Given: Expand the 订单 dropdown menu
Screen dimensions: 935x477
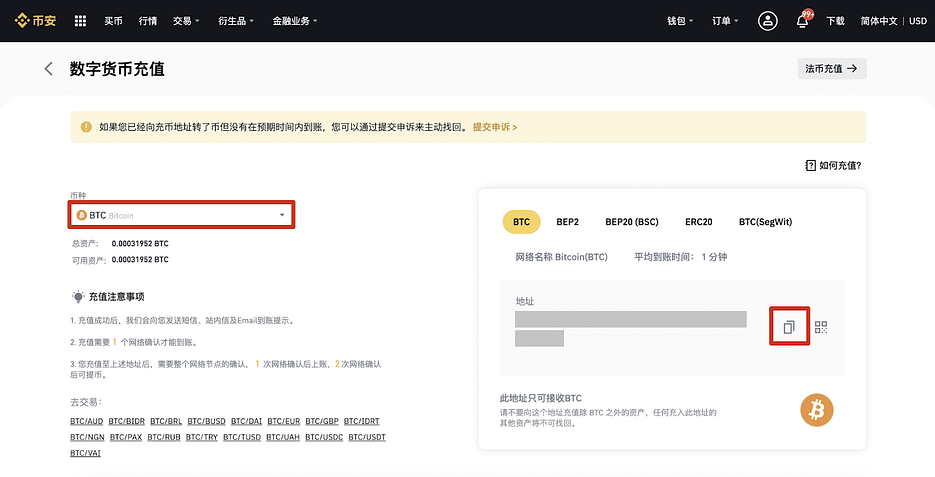Looking at the screenshot, I should [x=725, y=21].
